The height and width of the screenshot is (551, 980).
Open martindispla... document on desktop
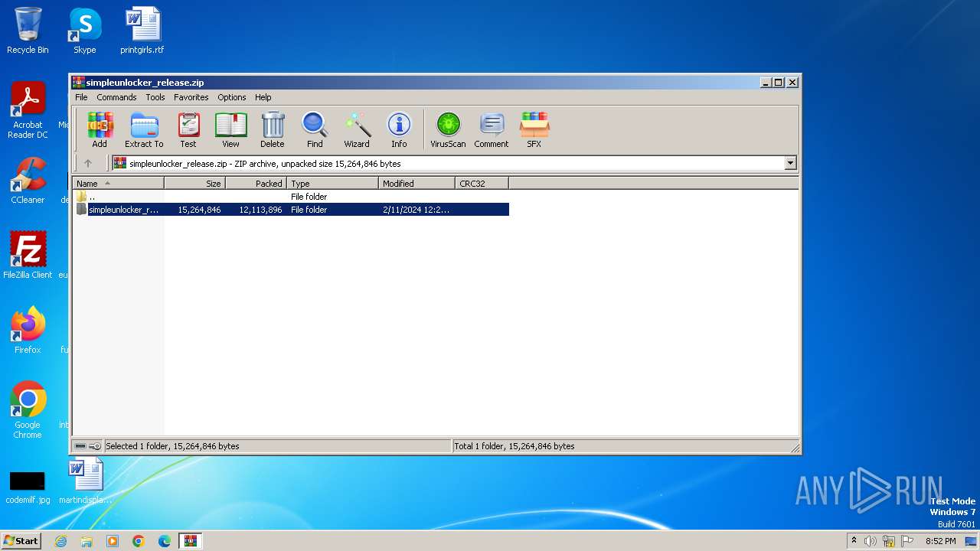coord(85,481)
